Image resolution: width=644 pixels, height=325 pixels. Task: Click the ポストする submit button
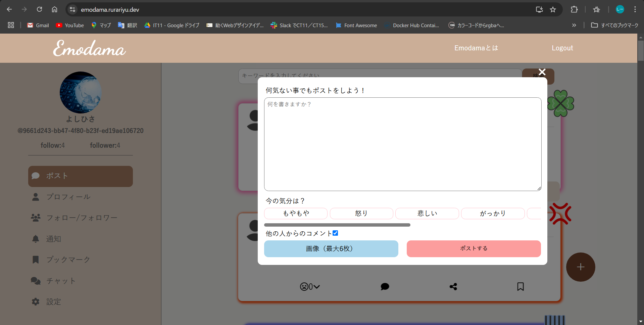tap(474, 248)
